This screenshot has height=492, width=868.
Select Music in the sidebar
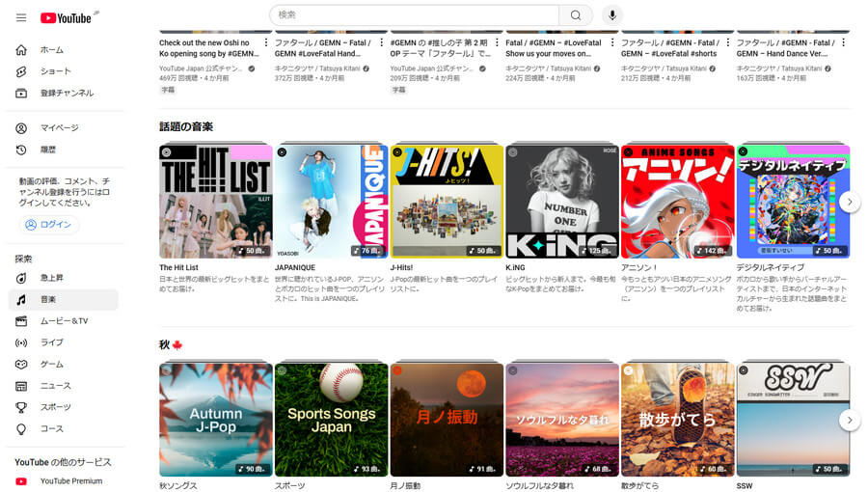point(48,300)
